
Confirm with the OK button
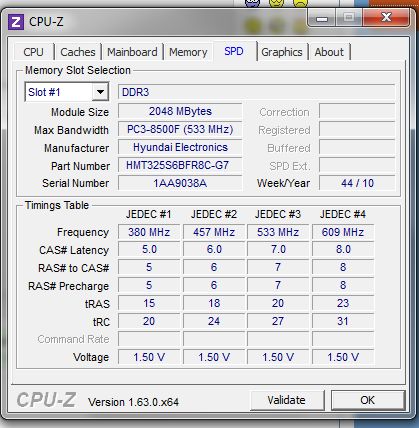coord(367,400)
